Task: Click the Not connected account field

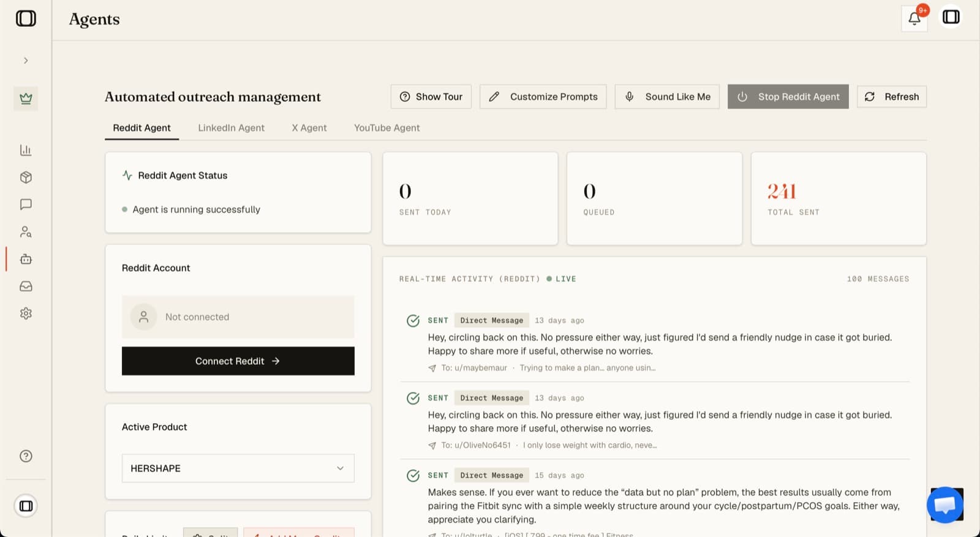Action: [x=238, y=317]
